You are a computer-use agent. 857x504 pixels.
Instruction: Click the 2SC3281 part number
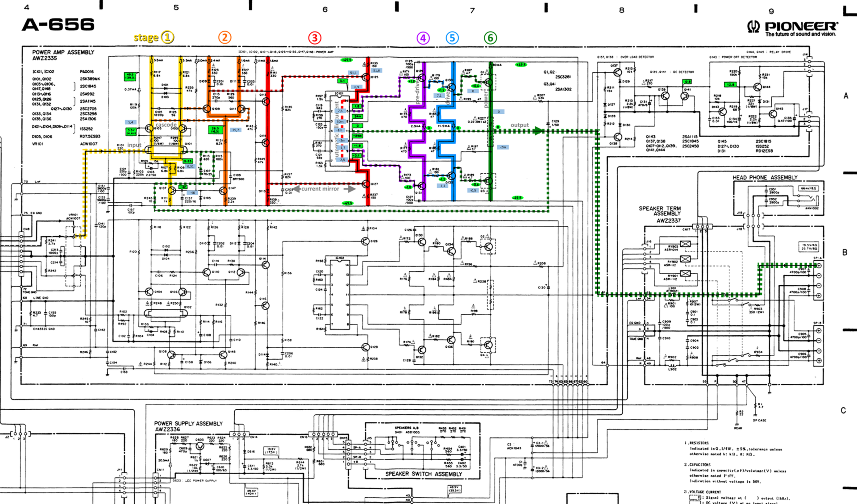pos(564,77)
